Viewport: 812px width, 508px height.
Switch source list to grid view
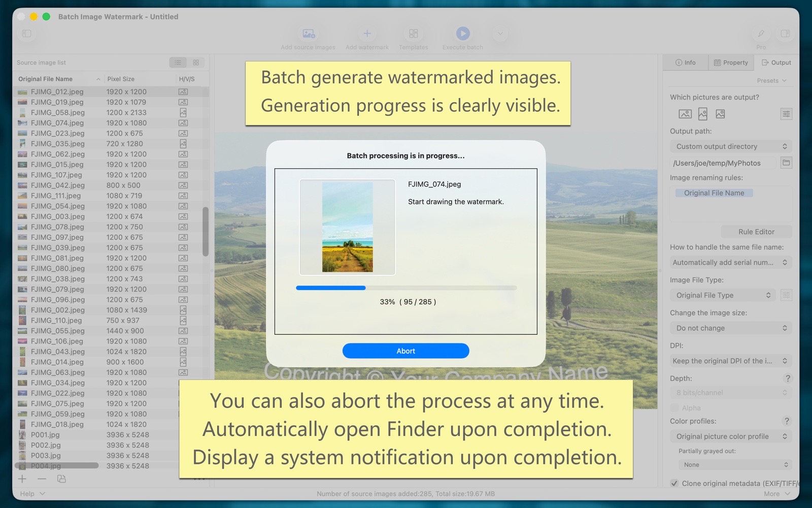[196, 62]
